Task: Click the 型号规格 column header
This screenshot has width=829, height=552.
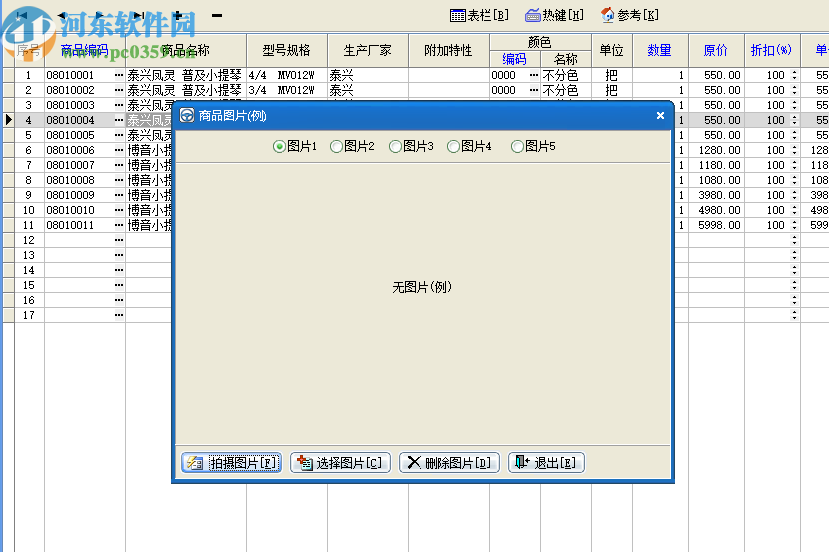Action: tap(287, 50)
